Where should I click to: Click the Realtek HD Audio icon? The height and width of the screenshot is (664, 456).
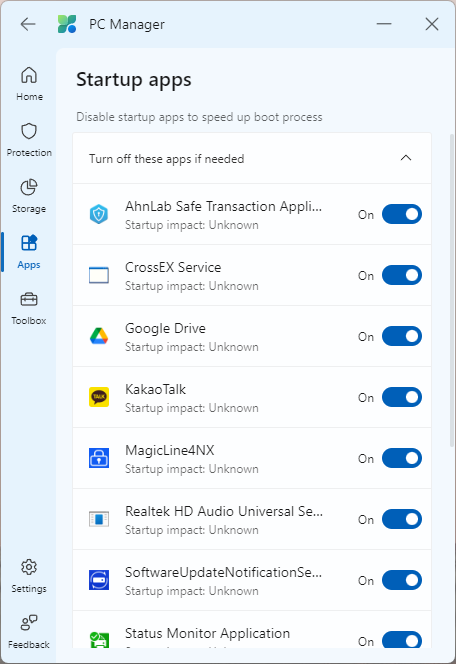coord(99,519)
